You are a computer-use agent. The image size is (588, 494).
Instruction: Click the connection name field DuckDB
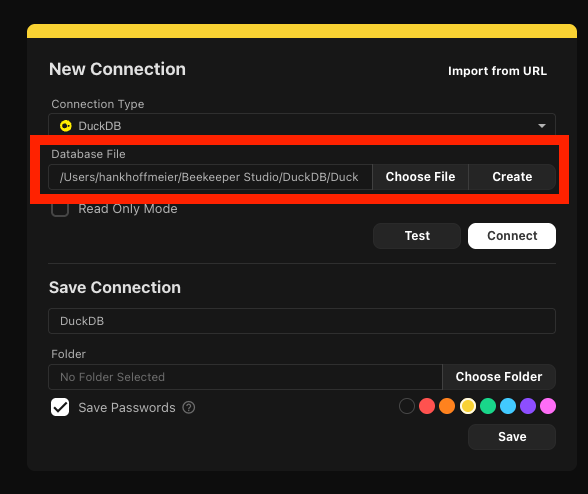[302, 321]
